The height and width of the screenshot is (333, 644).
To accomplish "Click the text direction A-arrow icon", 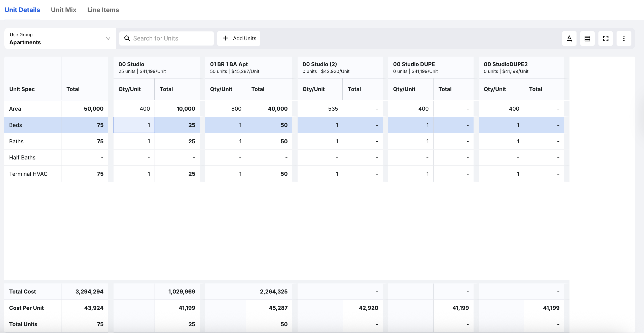I will pos(569,38).
